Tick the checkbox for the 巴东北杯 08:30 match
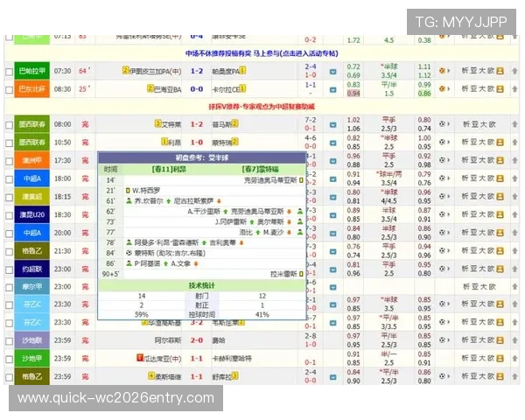The width and height of the screenshot is (525, 420). click(9, 89)
